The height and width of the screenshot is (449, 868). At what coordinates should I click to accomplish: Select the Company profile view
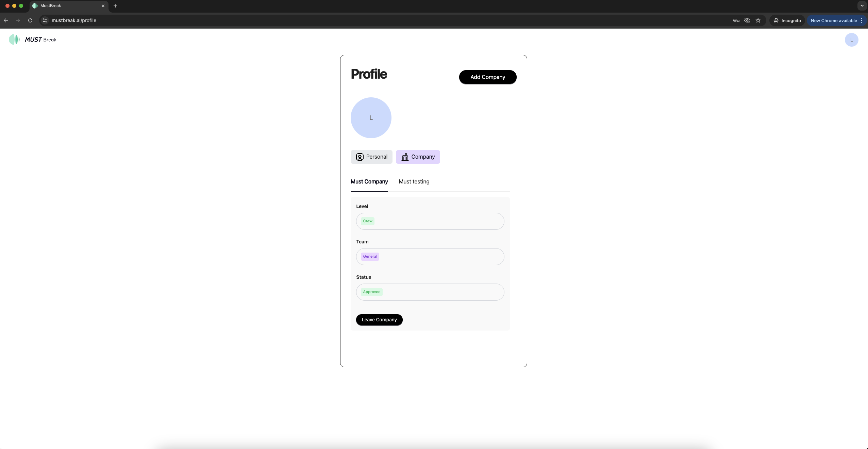[418, 157]
